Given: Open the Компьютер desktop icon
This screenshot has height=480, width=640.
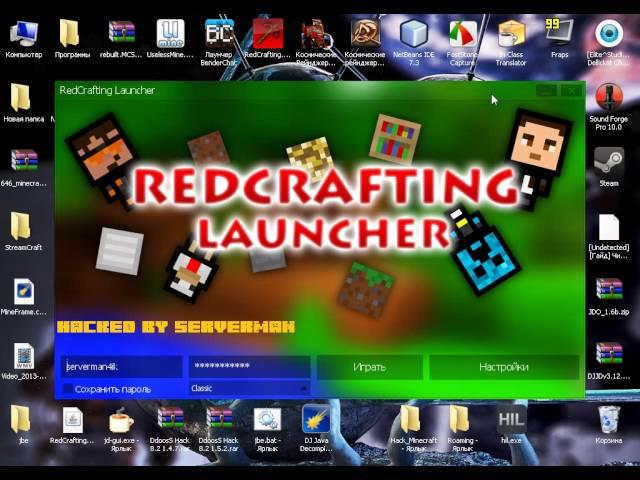Looking at the screenshot, I should pyautogui.click(x=24, y=34).
